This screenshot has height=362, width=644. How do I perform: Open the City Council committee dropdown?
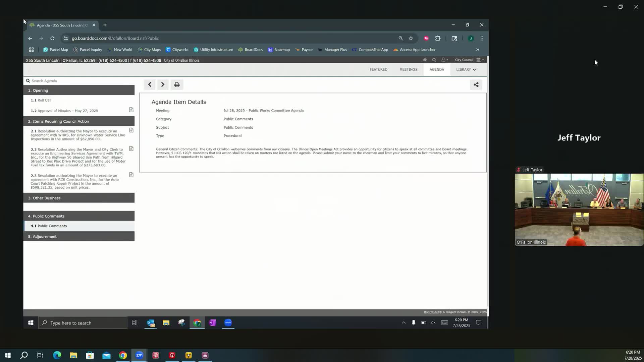469,60
